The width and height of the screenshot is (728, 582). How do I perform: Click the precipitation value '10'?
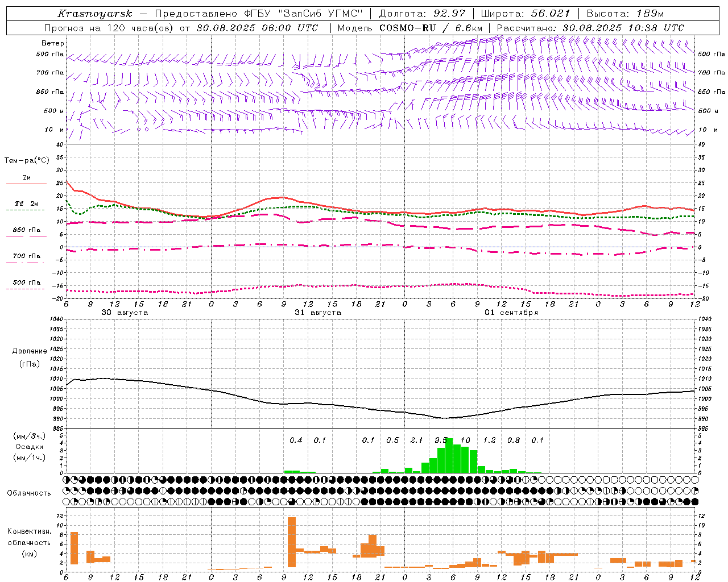[465, 440]
